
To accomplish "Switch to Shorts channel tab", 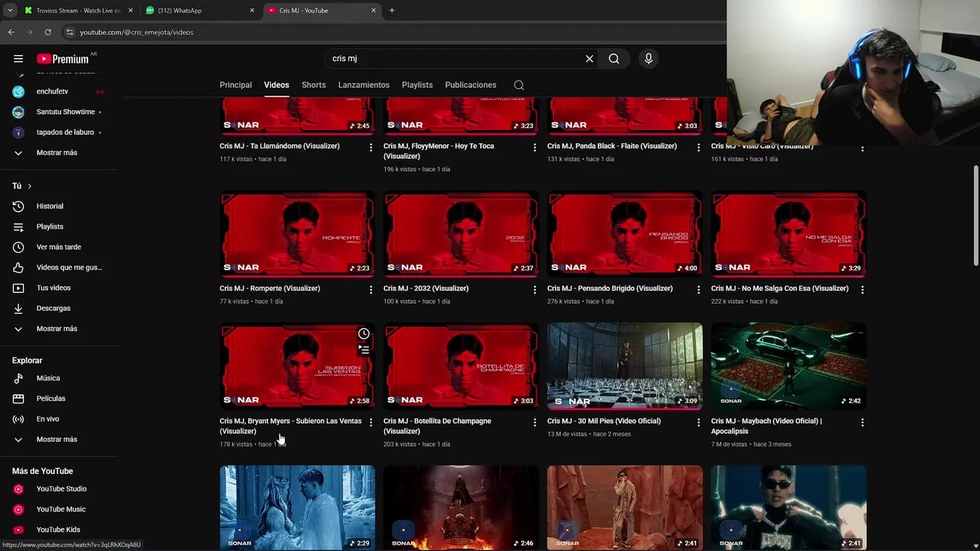I will (x=314, y=85).
